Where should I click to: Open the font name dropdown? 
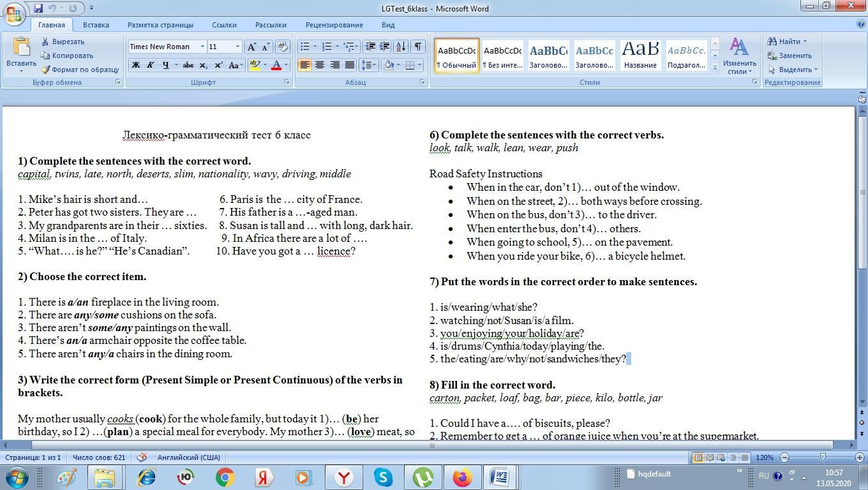[x=202, y=47]
